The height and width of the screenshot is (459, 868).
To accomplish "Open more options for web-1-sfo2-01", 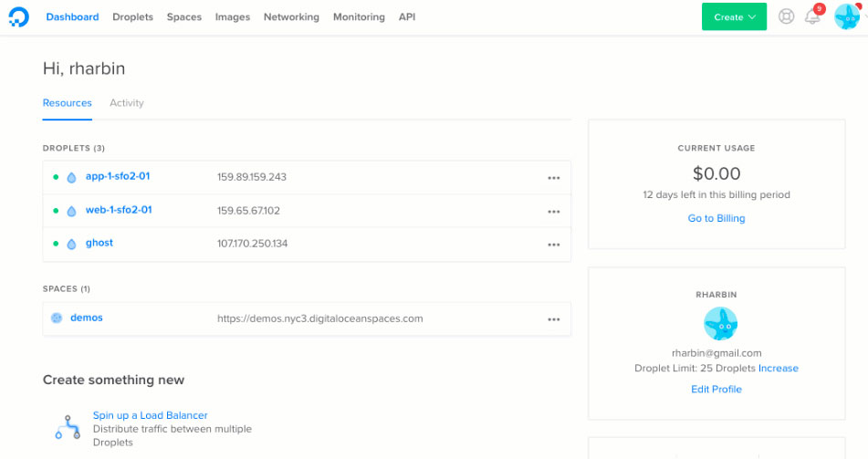I will click(x=554, y=212).
